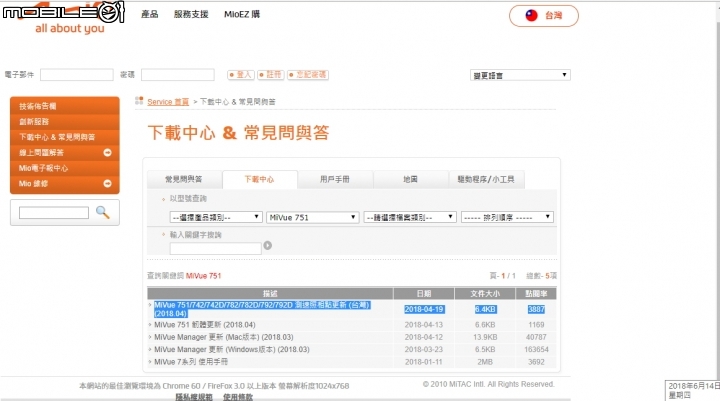Click the date cell 2018-04-19

[x=424, y=310]
